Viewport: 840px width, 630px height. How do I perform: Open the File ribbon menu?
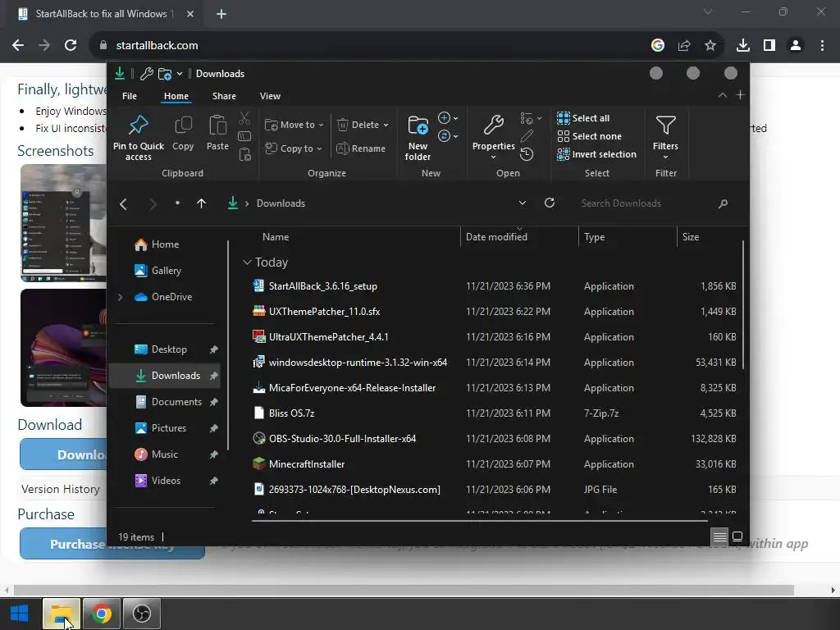[x=130, y=96]
